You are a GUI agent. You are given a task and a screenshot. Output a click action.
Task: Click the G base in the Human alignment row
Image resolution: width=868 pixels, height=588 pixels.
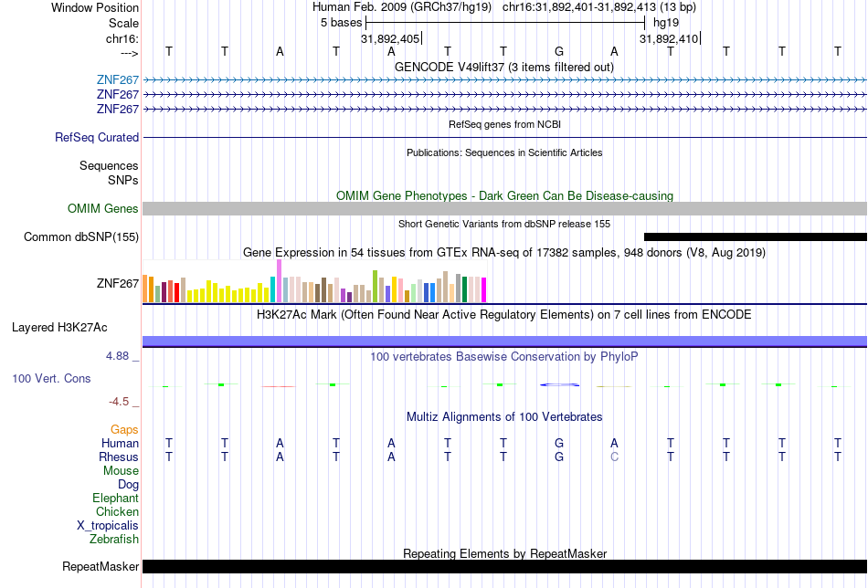559,443
